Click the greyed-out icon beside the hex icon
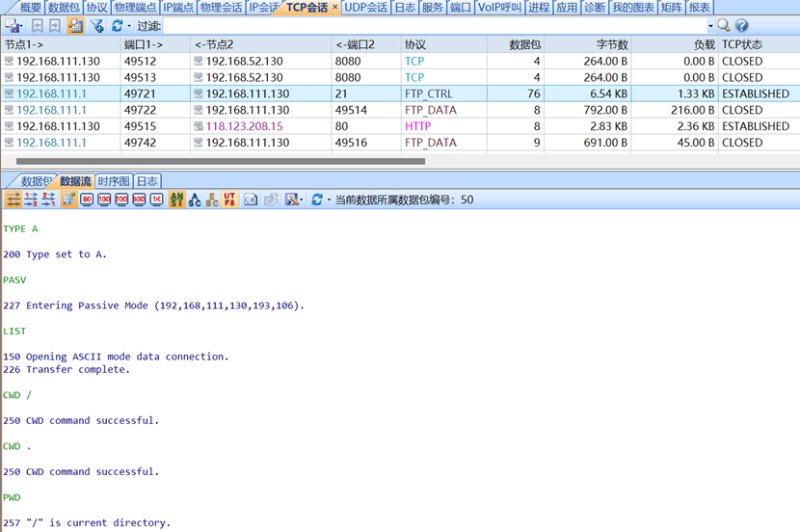This screenshot has width=800, height=532. (271, 199)
